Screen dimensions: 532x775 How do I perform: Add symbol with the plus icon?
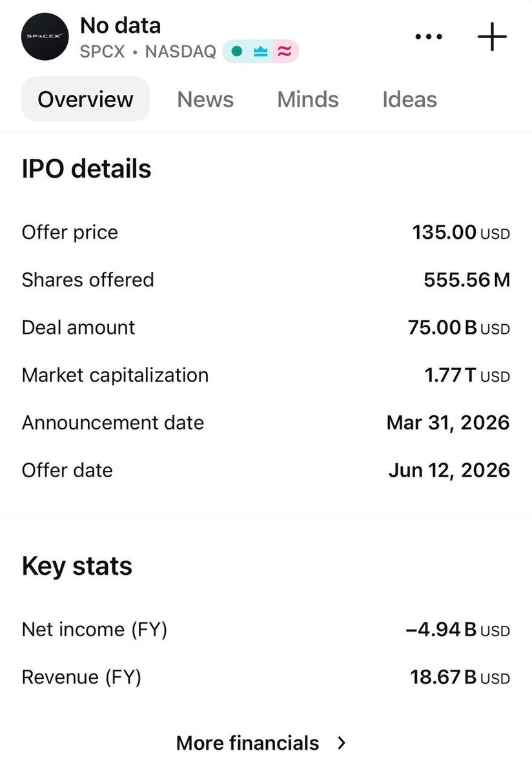click(x=493, y=37)
